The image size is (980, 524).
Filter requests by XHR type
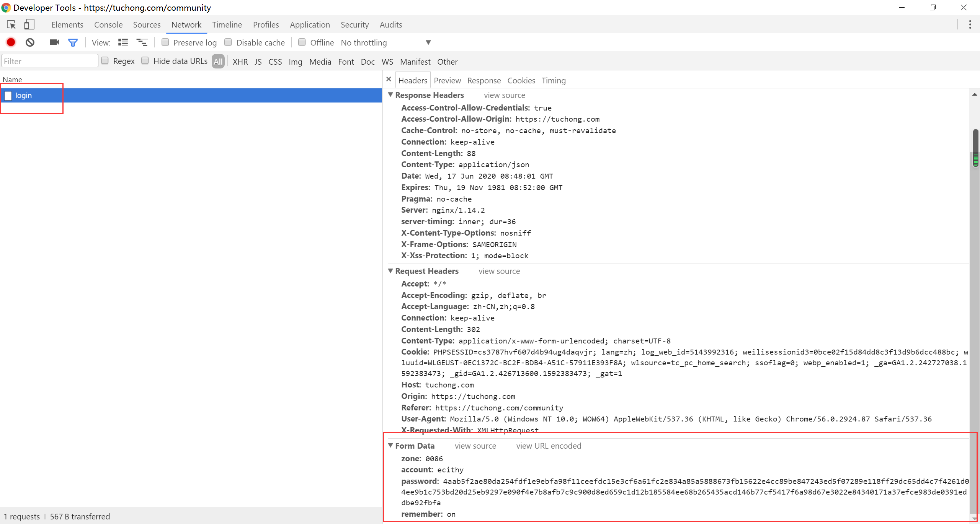tap(240, 62)
